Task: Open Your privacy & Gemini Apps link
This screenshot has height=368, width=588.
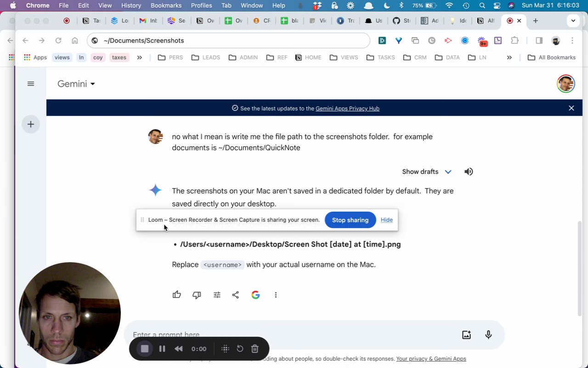Action: pos(431,359)
